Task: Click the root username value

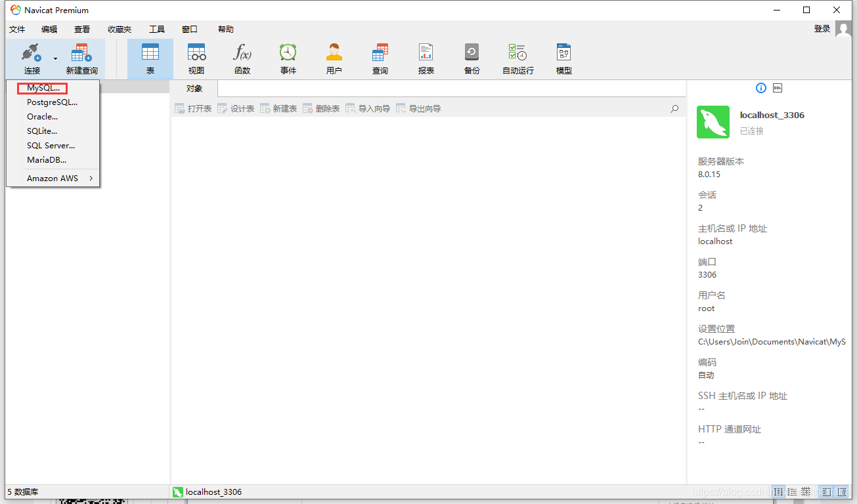Action: point(706,308)
